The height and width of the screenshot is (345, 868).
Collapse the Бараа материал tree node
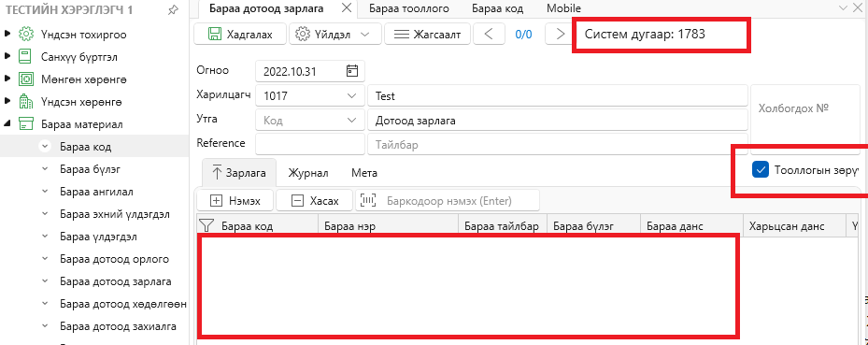(7, 124)
